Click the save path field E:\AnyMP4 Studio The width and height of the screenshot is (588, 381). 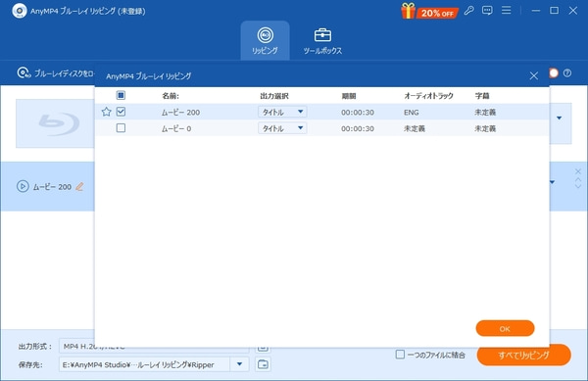point(144,364)
